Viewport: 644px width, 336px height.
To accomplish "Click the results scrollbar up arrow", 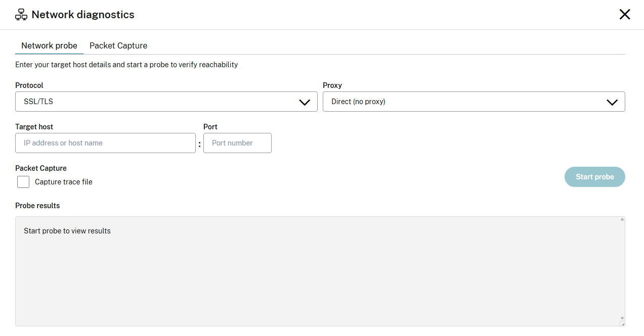I will coord(622,219).
